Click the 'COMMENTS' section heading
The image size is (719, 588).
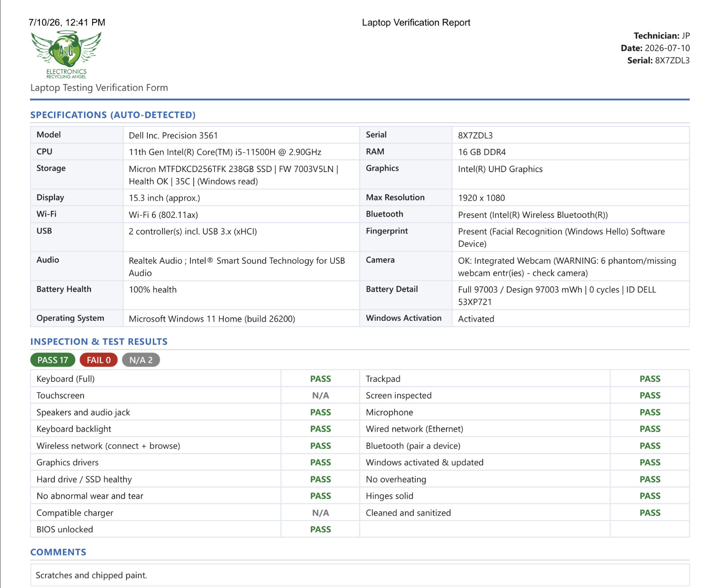coord(58,552)
